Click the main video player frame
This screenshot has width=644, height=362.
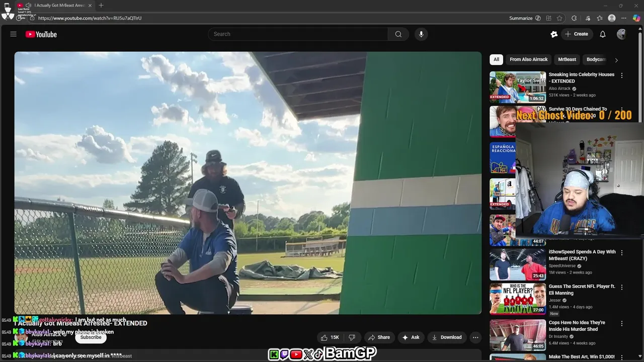pos(248,183)
